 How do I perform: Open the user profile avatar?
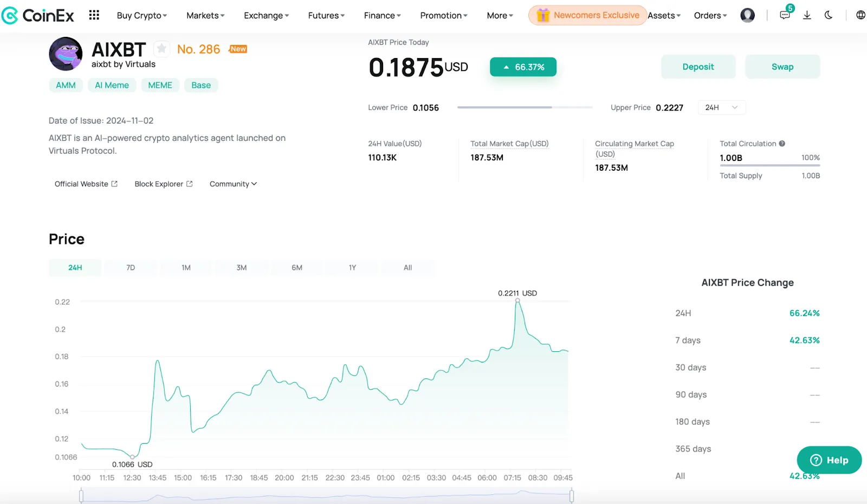[x=747, y=15]
